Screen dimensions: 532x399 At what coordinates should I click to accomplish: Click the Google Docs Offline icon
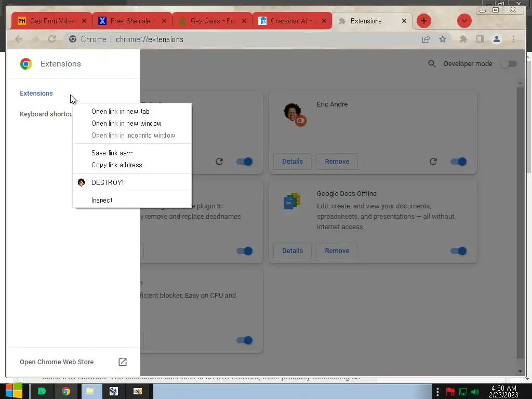coord(292,201)
